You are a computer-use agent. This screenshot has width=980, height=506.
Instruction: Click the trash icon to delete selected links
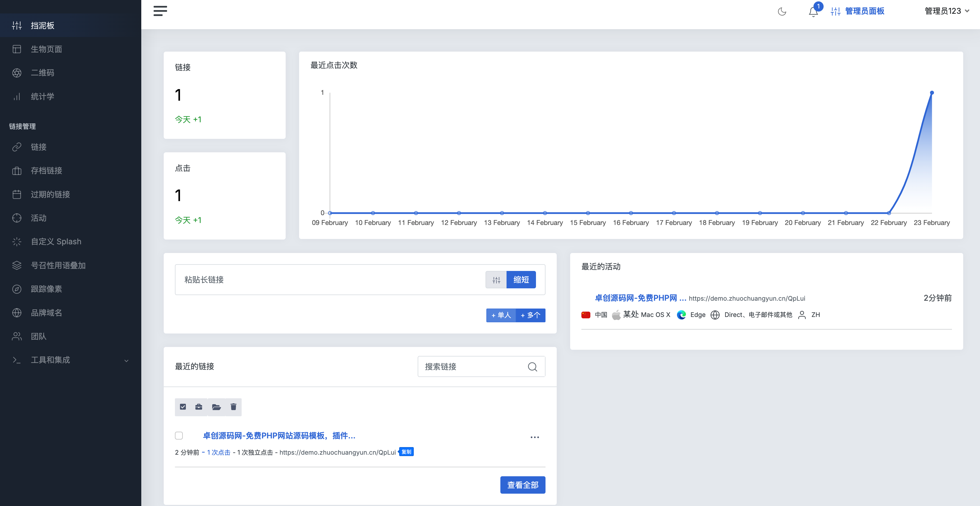(x=233, y=407)
